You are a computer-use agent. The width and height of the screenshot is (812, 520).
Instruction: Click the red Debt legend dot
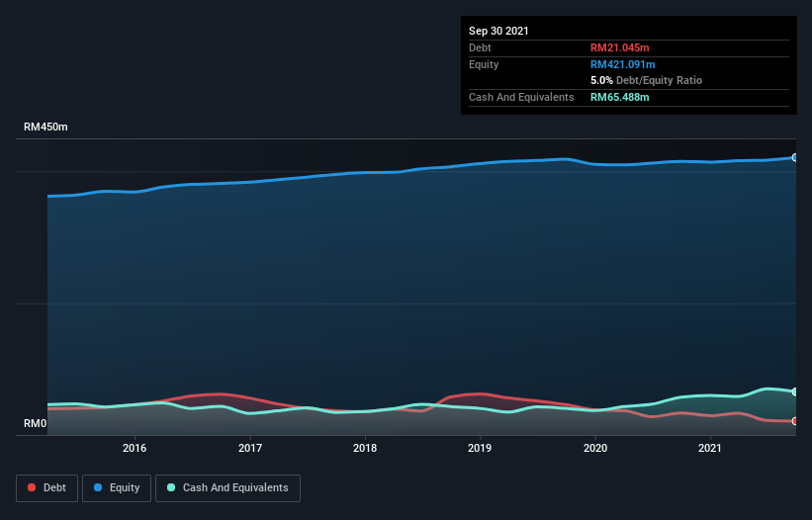pyautogui.click(x=32, y=487)
